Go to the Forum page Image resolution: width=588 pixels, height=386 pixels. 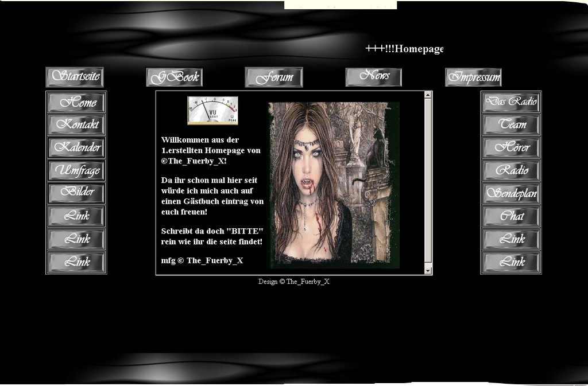274,77
